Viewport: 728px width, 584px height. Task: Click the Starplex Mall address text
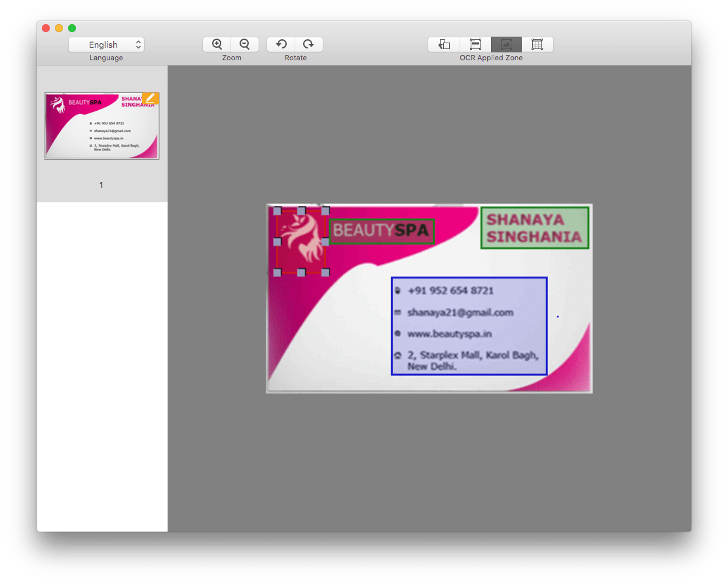click(473, 361)
